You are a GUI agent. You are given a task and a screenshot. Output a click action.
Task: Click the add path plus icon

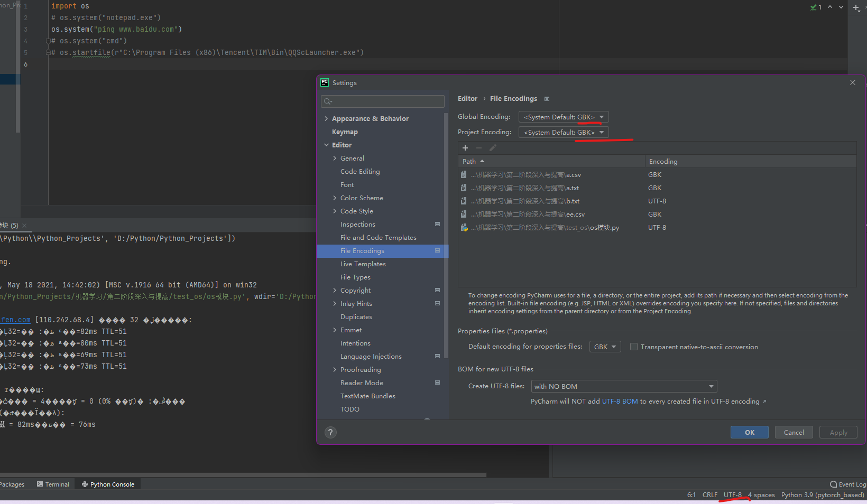tap(465, 148)
